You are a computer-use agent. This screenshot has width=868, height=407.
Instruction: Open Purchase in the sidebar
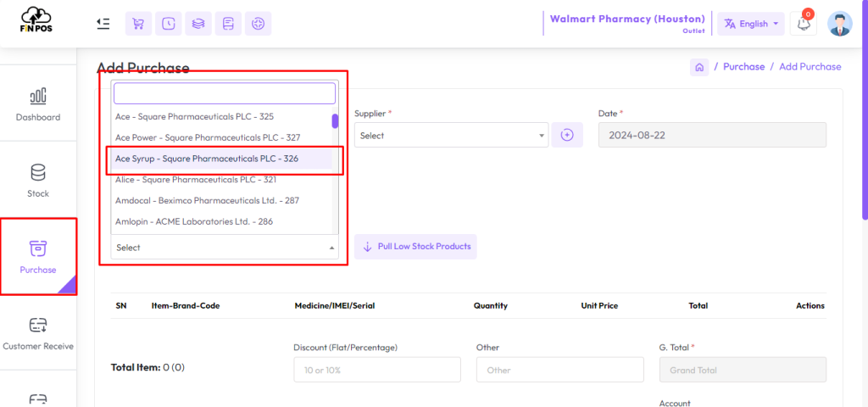[x=38, y=256]
